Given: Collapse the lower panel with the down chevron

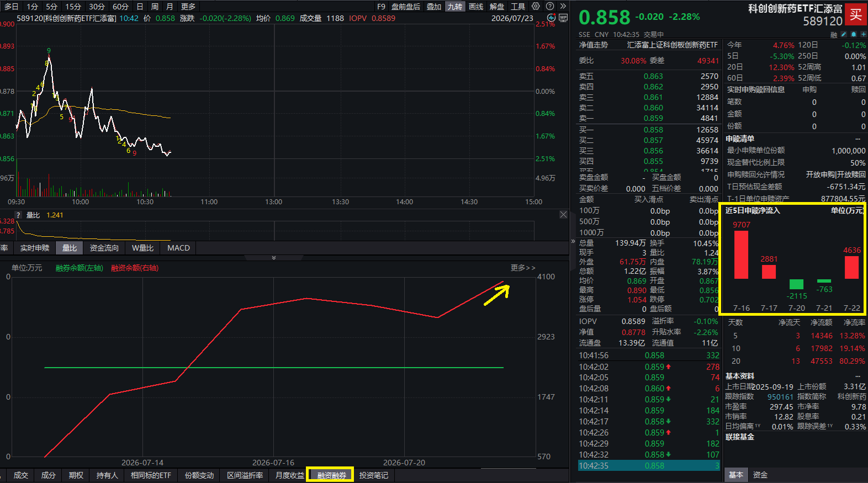Looking at the screenshot, I should tap(274, 258).
